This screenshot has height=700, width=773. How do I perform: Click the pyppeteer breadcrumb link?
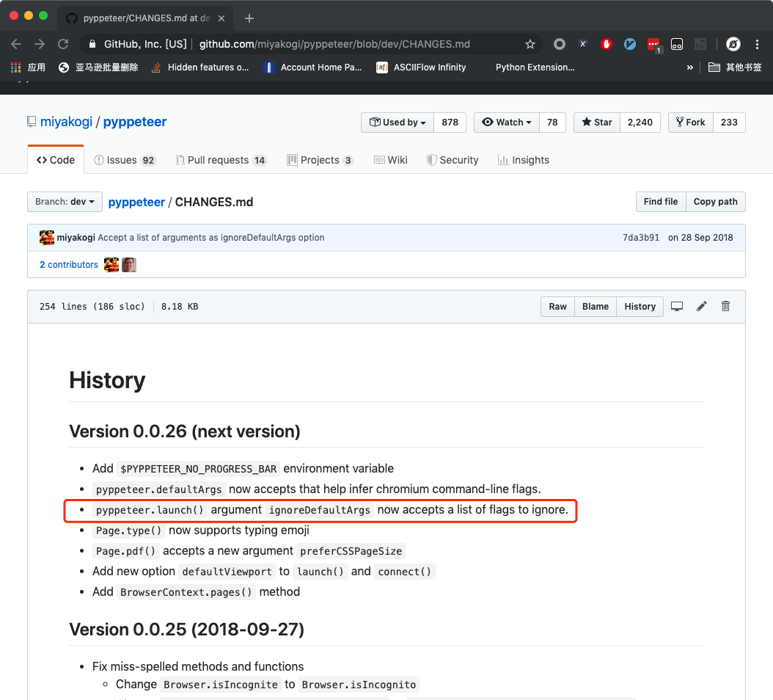[136, 203]
